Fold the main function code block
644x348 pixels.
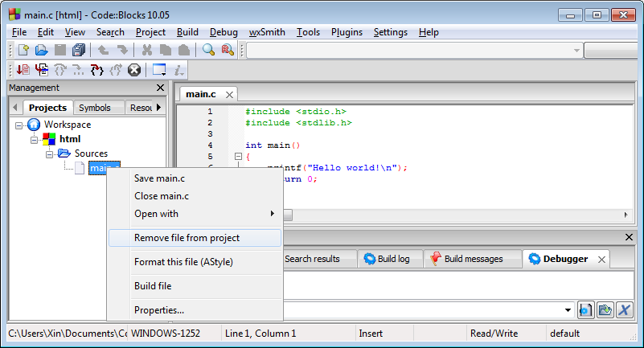point(238,157)
